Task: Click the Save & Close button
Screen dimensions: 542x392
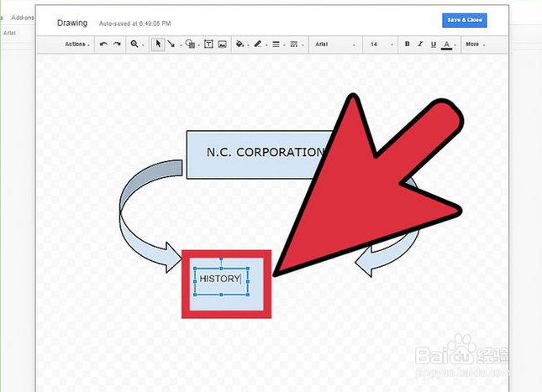Action: [465, 20]
